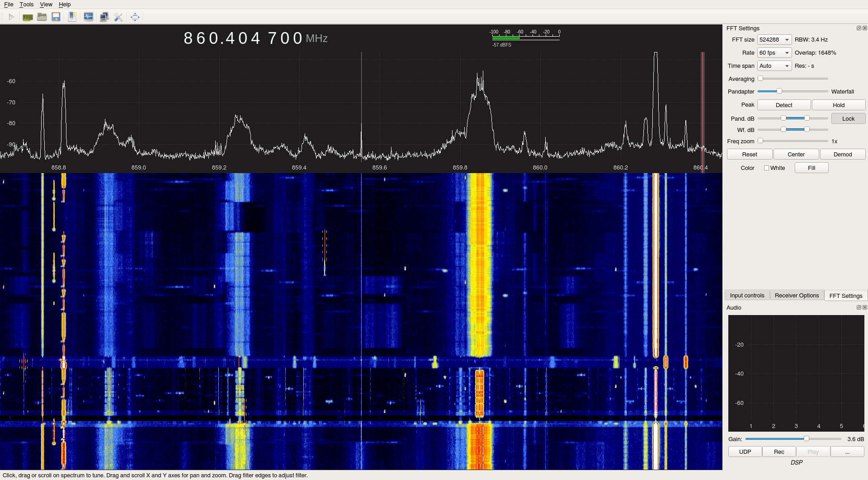Close the Audio panel
This screenshot has width=868, height=480.
point(864,307)
